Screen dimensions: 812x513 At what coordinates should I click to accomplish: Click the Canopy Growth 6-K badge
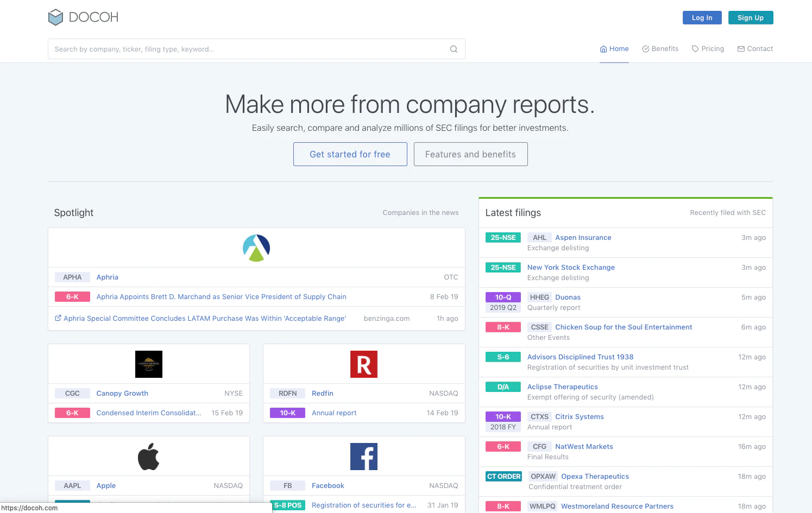pos(72,413)
